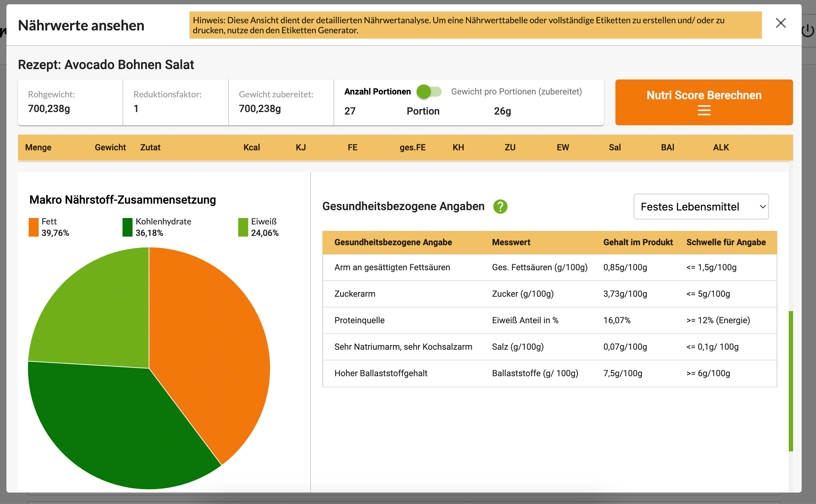Close the Nährwerte ansehen dialog

click(781, 23)
